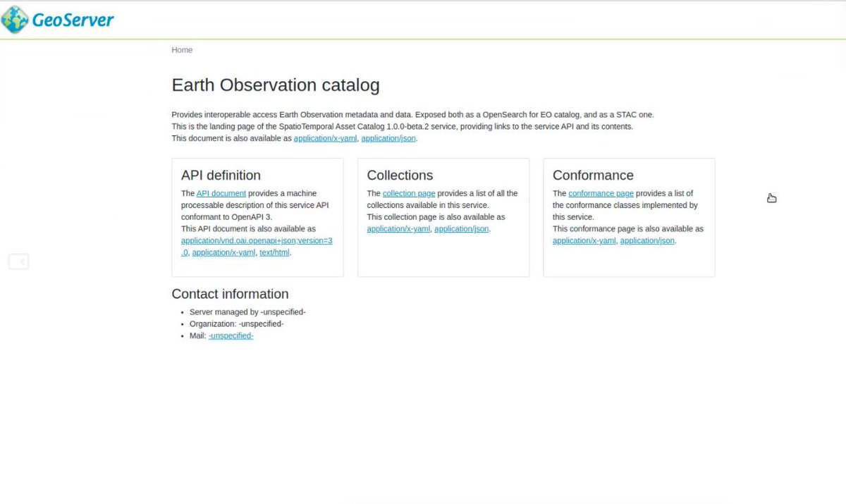Screen dimensions: 846x504
Task: View the landing page as application/json
Action: pyautogui.click(x=388, y=138)
